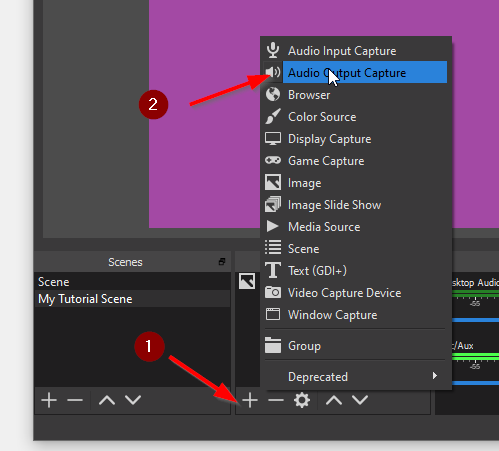The height and width of the screenshot is (451, 499).
Task: Switch to My Tutorial Scene
Action: point(132,299)
